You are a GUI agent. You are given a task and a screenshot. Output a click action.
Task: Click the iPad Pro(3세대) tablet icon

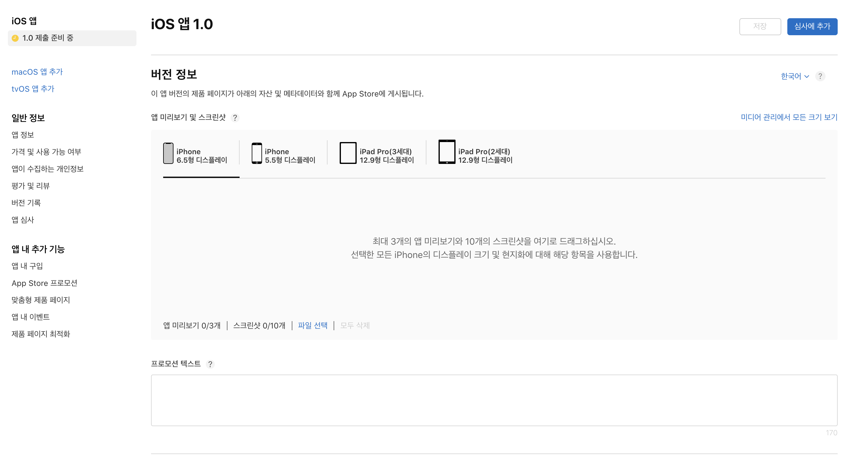click(348, 153)
